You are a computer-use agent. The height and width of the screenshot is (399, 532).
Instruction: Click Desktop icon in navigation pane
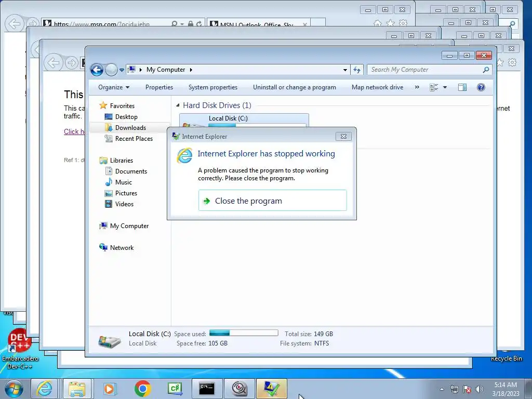click(109, 117)
